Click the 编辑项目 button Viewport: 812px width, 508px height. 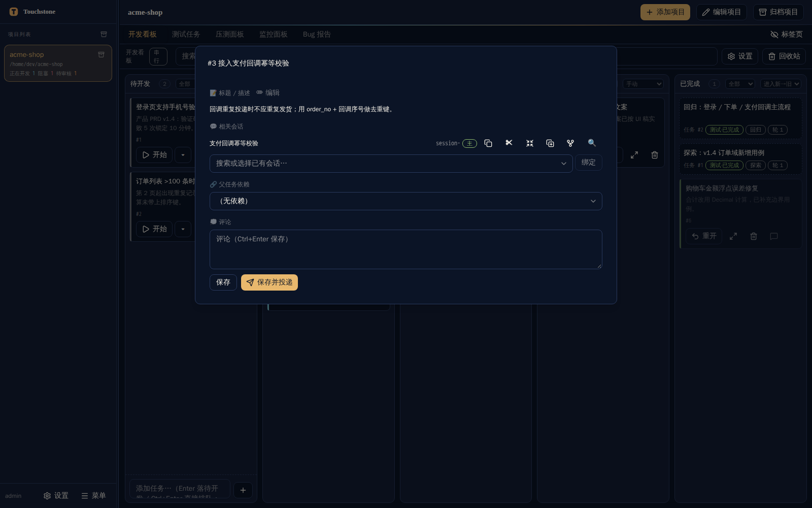point(722,12)
